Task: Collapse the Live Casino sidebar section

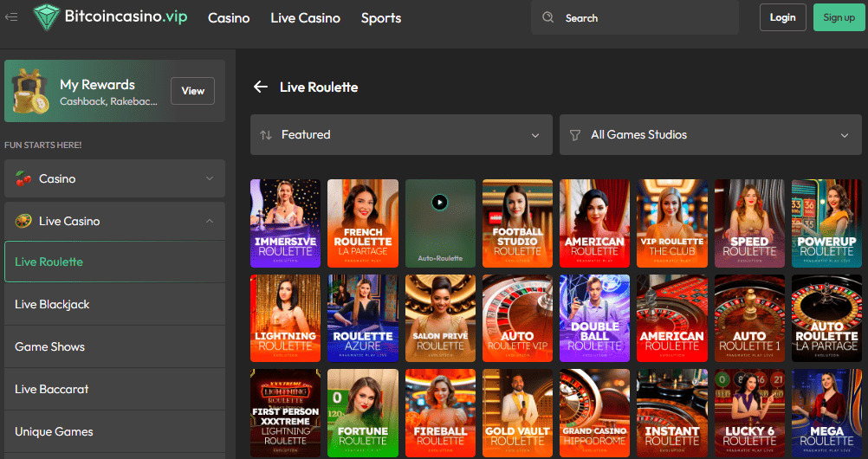Action: [x=209, y=222]
